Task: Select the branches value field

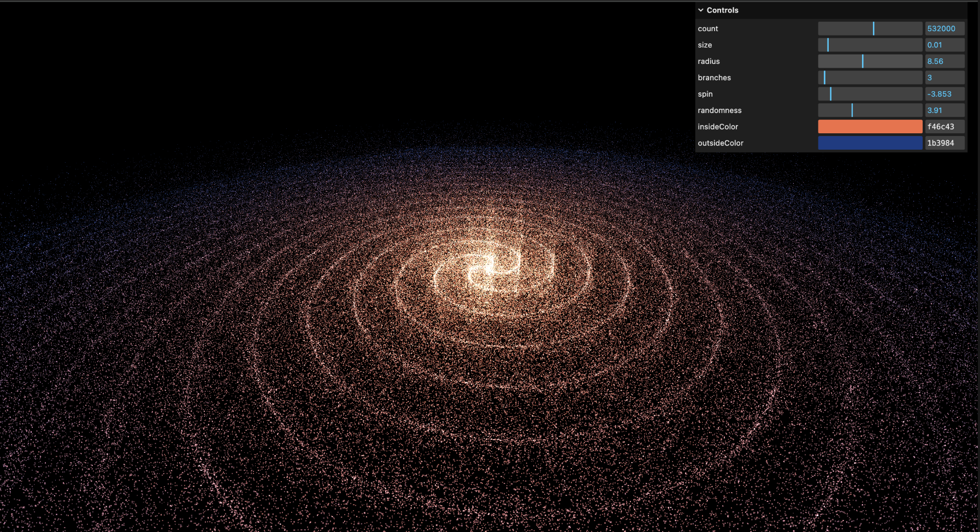Action: 944,78
